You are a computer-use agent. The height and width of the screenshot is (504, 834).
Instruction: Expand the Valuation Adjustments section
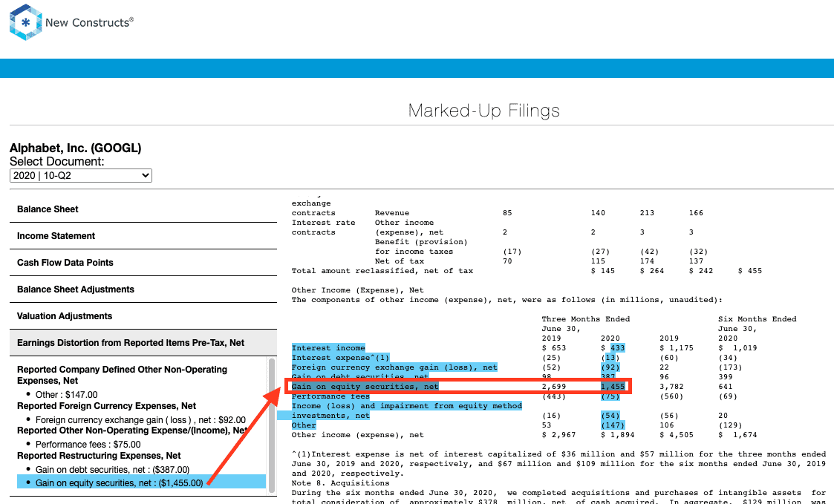coord(143,315)
